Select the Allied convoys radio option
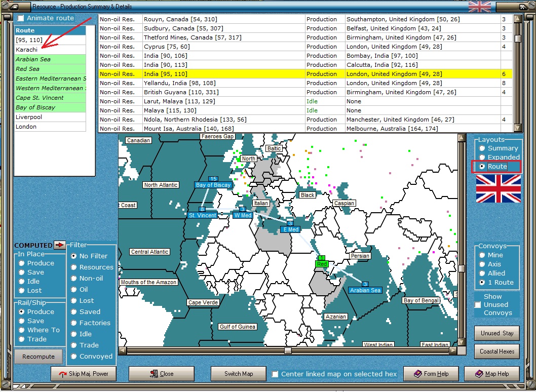Image resolution: width=536 pixels, height=392 pixels. click(482, 273)
